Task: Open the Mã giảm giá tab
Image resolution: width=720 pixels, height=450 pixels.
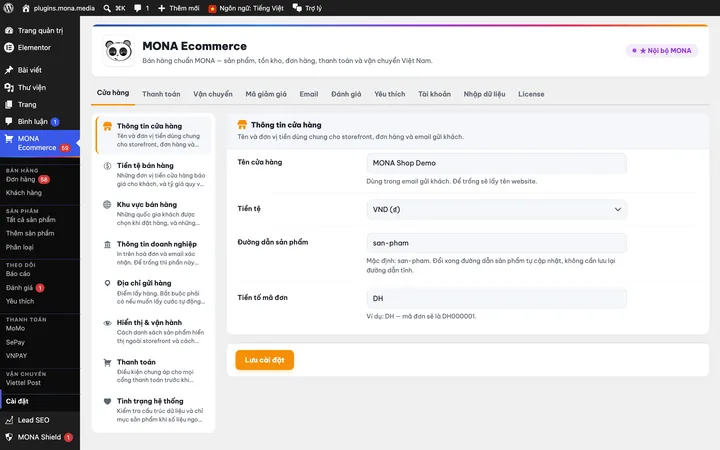Action: pos(266,94)
